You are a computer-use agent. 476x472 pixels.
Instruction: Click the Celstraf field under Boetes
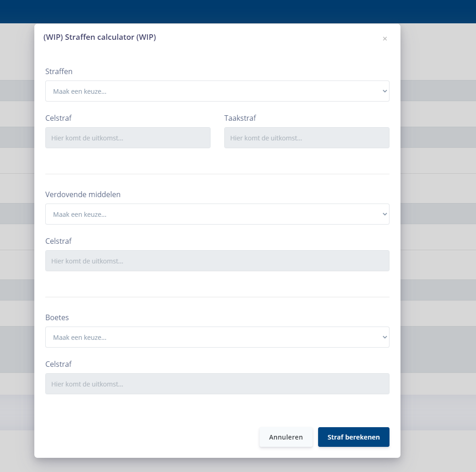217,384
